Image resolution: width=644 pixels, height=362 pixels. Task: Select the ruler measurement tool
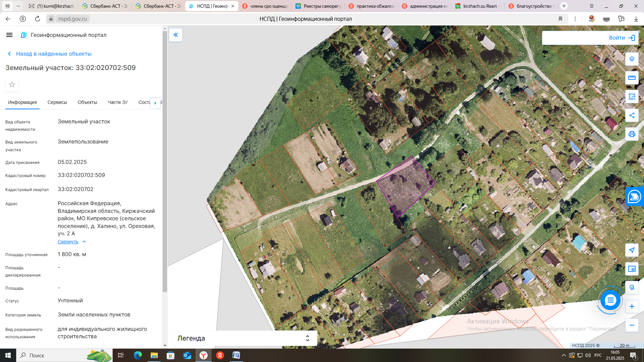click(x=632, y=78)
